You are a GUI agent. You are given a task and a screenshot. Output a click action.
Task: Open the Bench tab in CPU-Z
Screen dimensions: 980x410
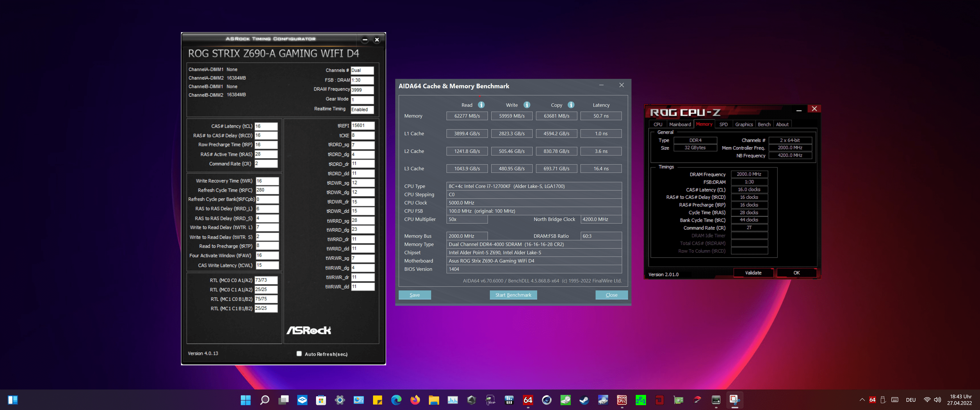764,124
